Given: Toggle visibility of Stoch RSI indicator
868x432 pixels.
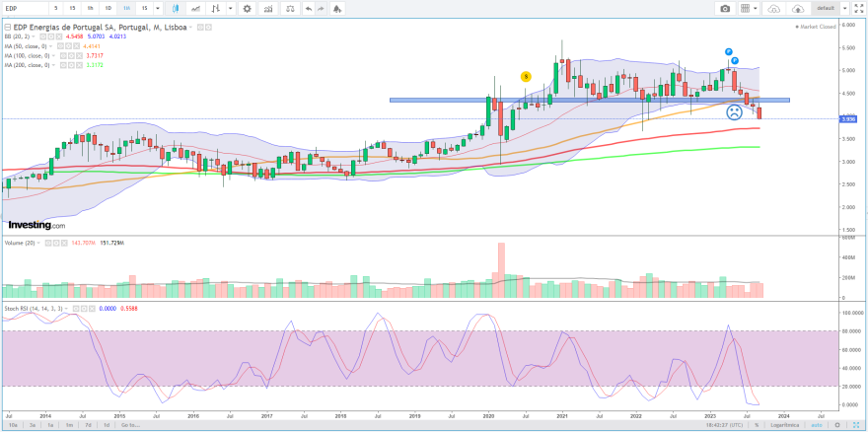Looking at the screenshot, I should (x=76, y=308).
